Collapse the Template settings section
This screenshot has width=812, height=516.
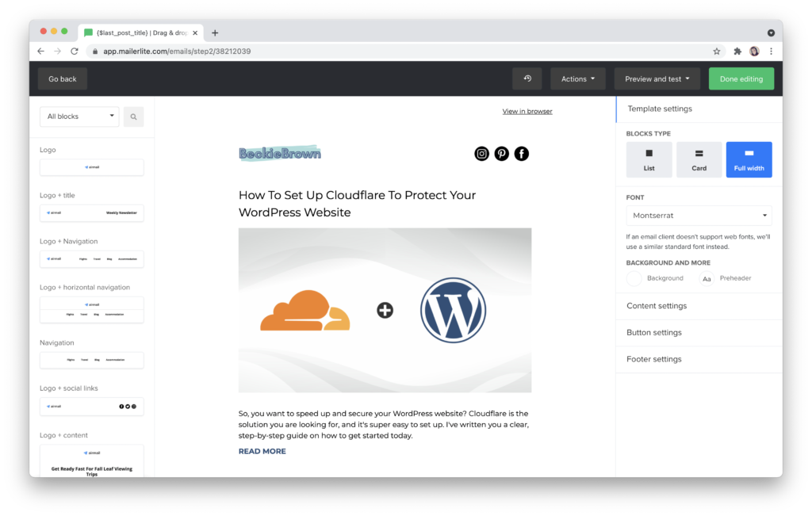tap(699, 109)
